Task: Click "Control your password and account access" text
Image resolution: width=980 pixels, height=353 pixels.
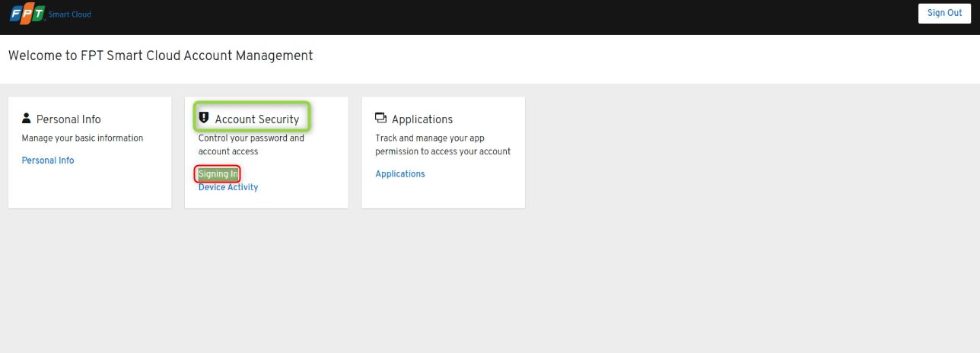Action: coord(251,145)
